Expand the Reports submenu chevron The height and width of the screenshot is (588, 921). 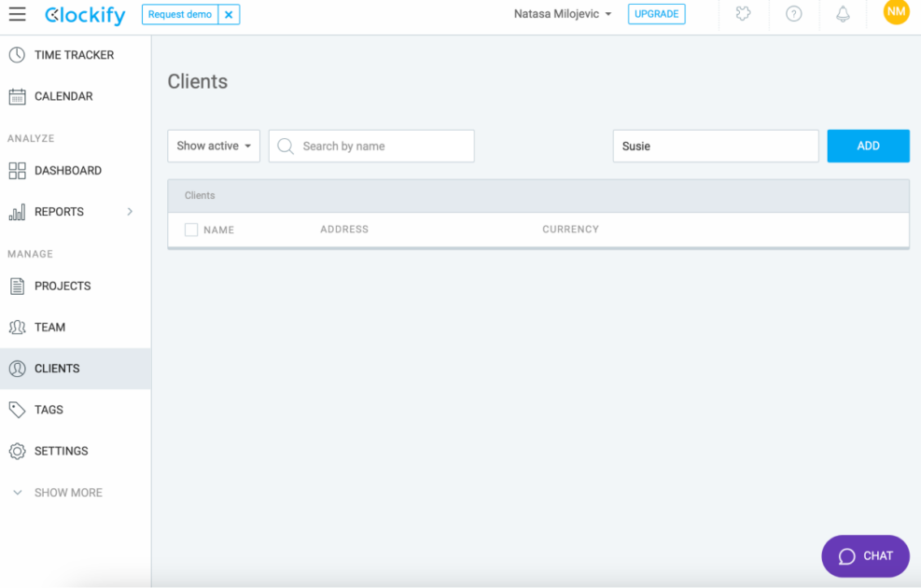click(x=131, y=211)
